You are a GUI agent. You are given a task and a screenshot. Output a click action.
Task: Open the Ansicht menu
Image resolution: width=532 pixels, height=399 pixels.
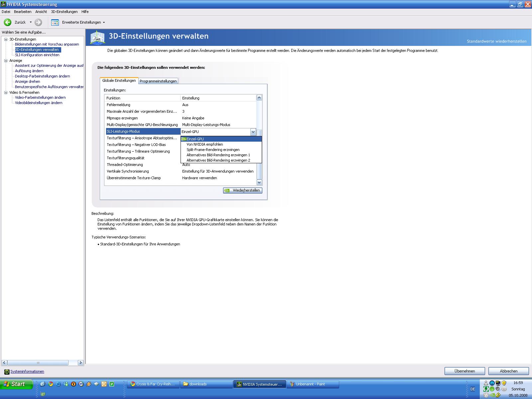41,12
